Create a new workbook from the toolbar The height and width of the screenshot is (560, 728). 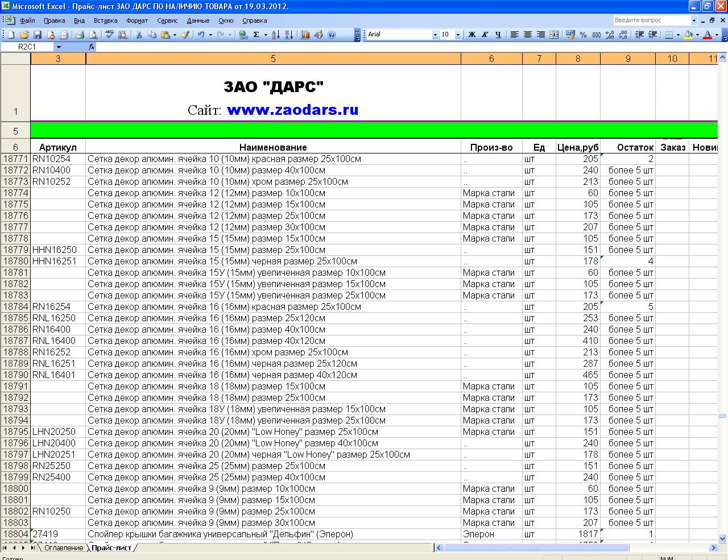coord(11,35)
